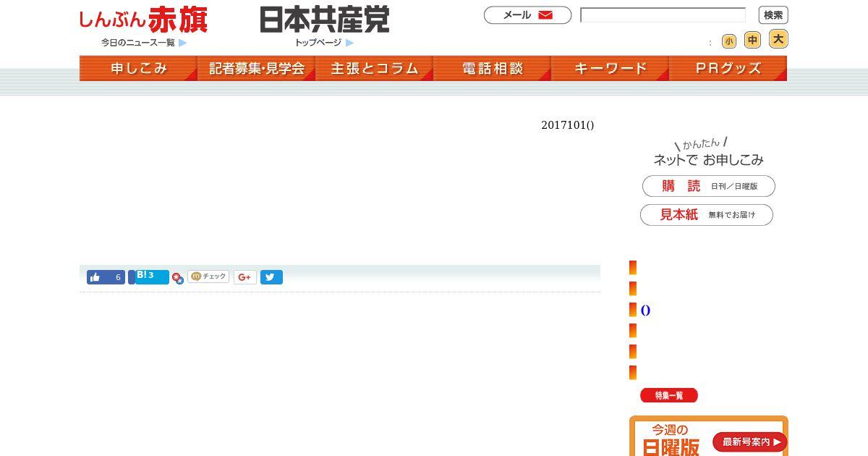Click the date text 2017101()
Image resolution: width=868 pixels, height=456 pixels.
(x=568, y=125)
